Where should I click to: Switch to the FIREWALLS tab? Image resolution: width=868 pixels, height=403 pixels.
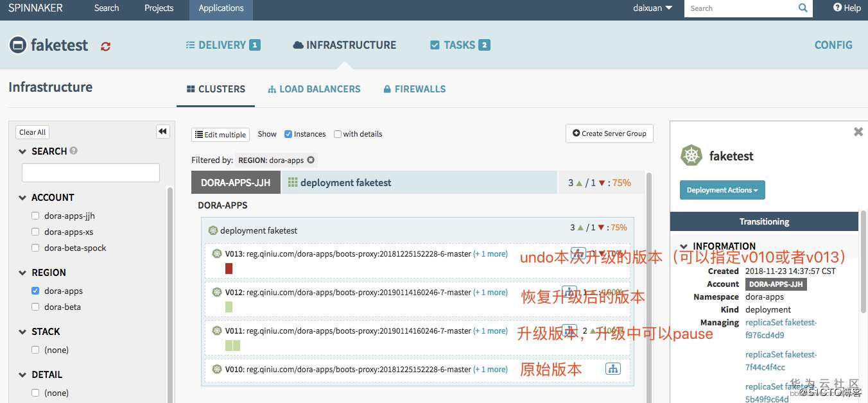pos(414,89)
